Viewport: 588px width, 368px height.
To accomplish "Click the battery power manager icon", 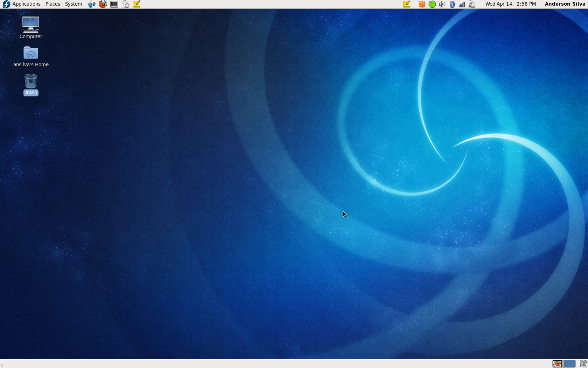I will 471,4.
